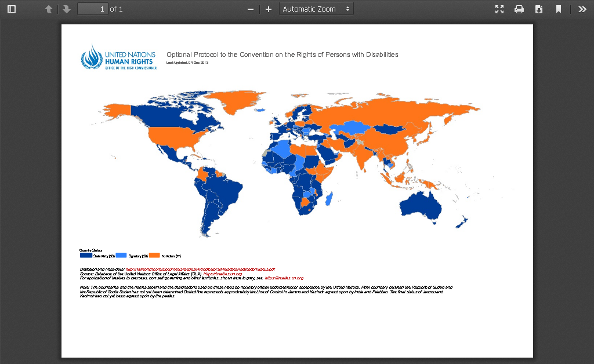Zoom out with the minus button
Image resolution: width=594 pixels, height=364 pixels.
pos(251,9)
